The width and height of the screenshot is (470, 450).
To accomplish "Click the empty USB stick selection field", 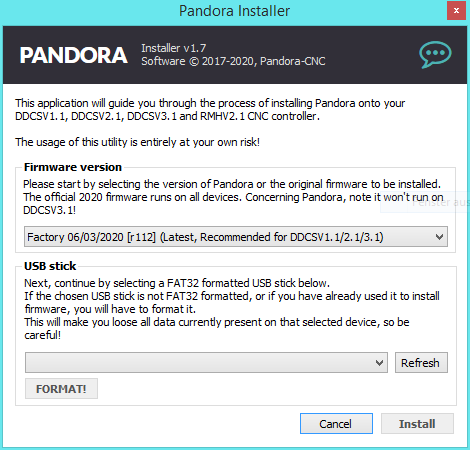I will 206,363.
